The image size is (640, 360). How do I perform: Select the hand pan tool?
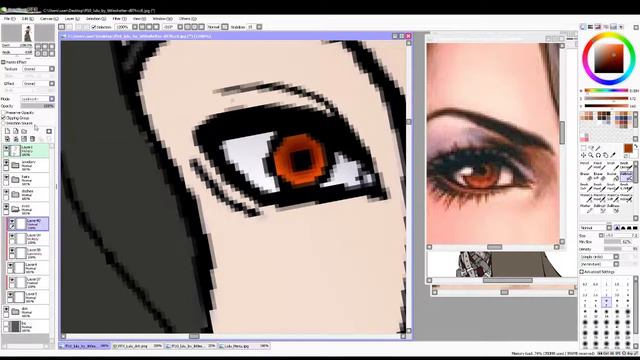[x=606, y=155]
